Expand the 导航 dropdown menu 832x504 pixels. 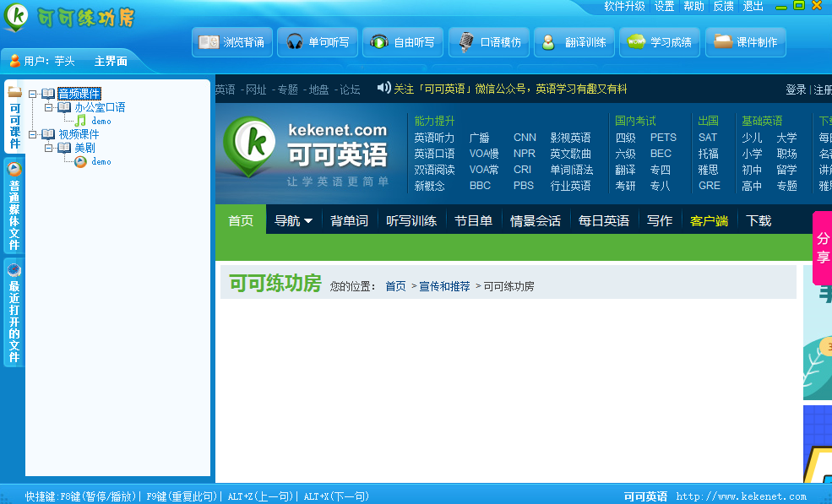293,220
